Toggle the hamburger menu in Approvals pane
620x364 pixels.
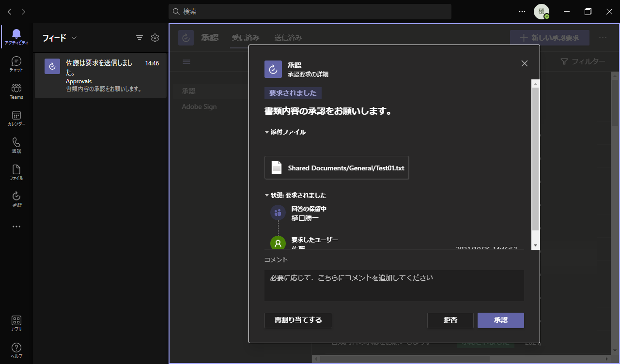click(x=186, y=61)
